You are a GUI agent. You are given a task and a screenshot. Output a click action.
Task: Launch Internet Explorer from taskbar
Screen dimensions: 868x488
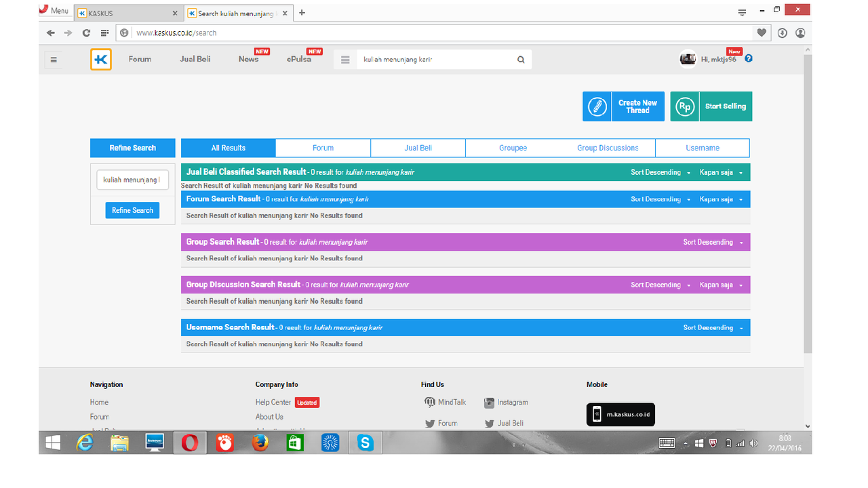coord(85,443)
